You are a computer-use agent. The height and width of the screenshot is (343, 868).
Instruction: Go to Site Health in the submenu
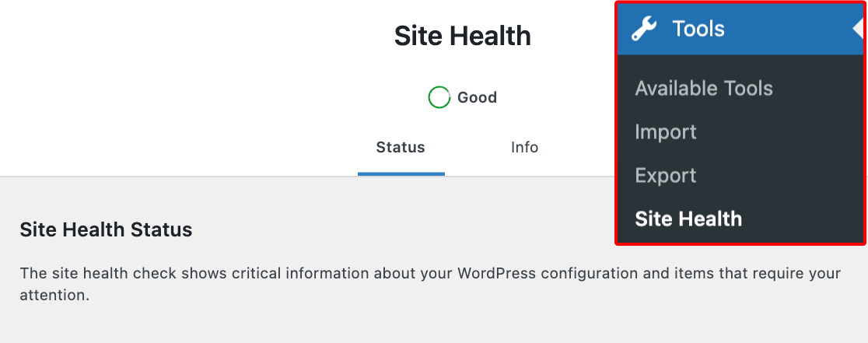688,219
